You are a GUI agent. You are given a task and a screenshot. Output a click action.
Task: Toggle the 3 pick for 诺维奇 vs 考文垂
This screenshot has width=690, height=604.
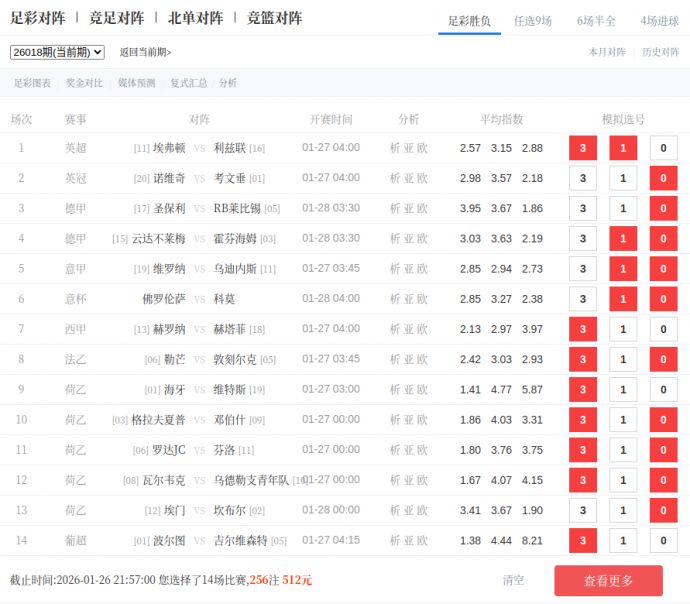pos(583,179)
